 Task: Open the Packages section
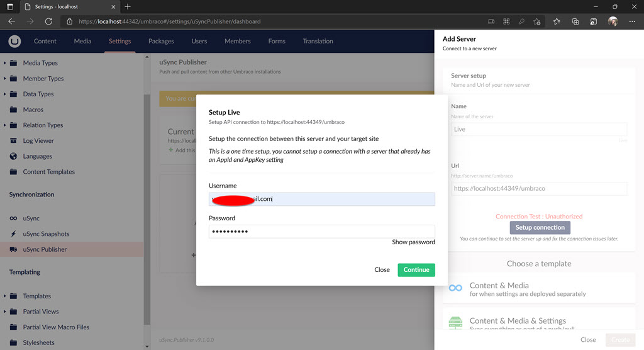[x=161, y=41]
